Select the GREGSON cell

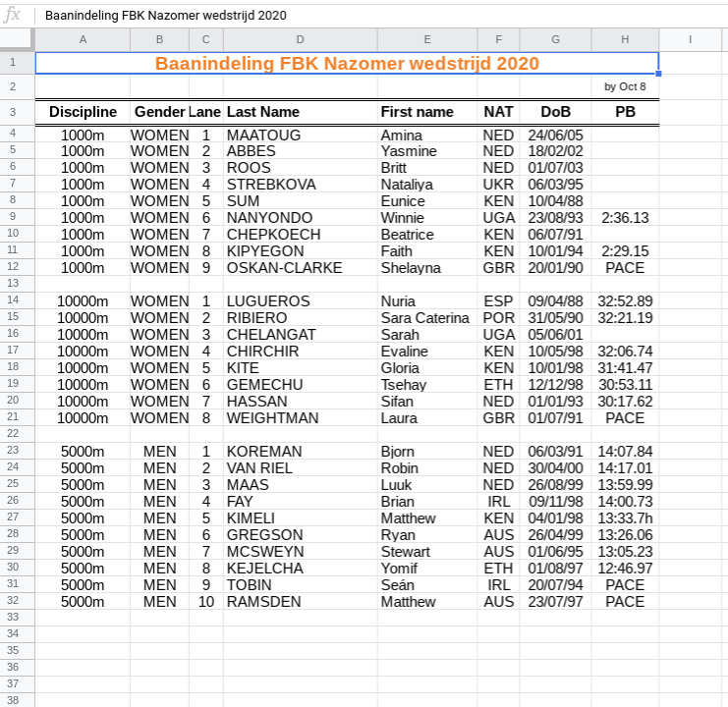pos(301,535)
